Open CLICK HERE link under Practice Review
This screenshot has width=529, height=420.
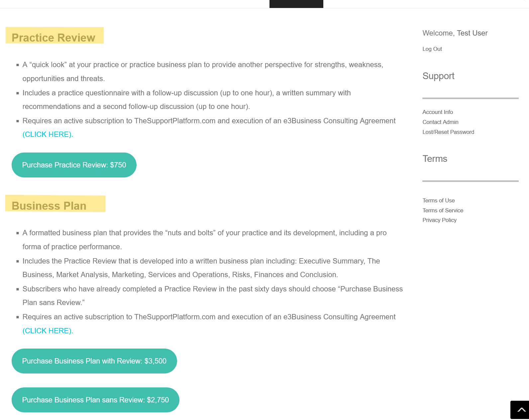[48, 135]
